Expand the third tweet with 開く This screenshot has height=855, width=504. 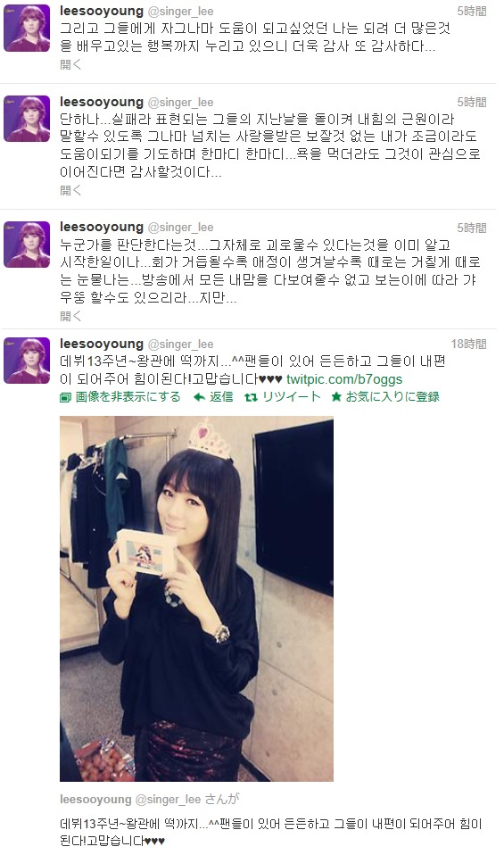tap(70, 316)
